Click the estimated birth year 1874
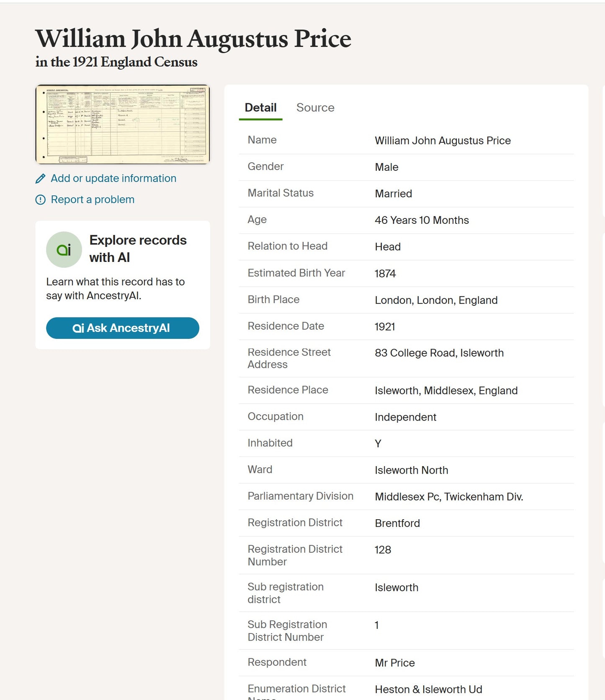This screenshot has height=700, width=605. [385, 274]
